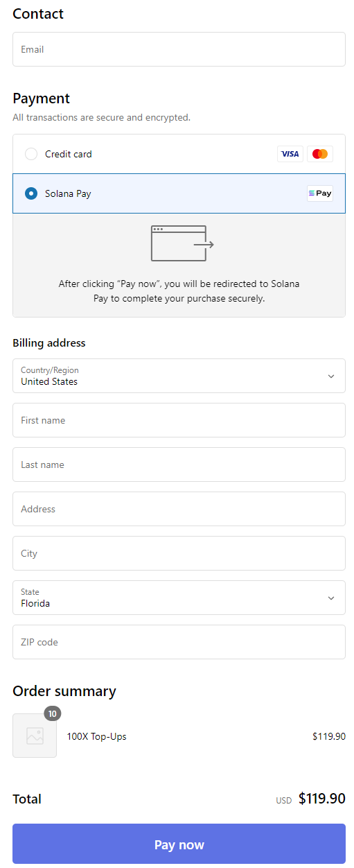Click the State field chevron arrow
The height and width of the screenshot is (868, 354).
(331, 598)
